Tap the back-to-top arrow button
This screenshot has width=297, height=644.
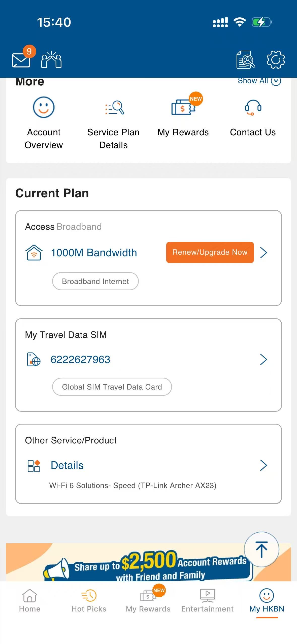click(x=261, y=549)
